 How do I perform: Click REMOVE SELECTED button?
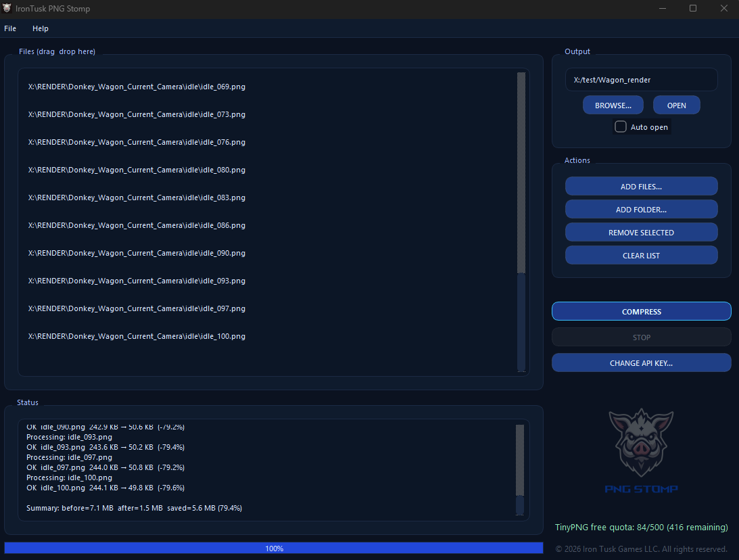(x=641, y=233)
